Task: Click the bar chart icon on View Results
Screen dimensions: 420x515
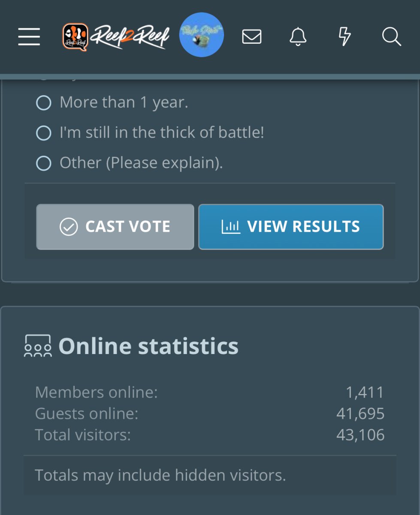Action: click(231, 227)
